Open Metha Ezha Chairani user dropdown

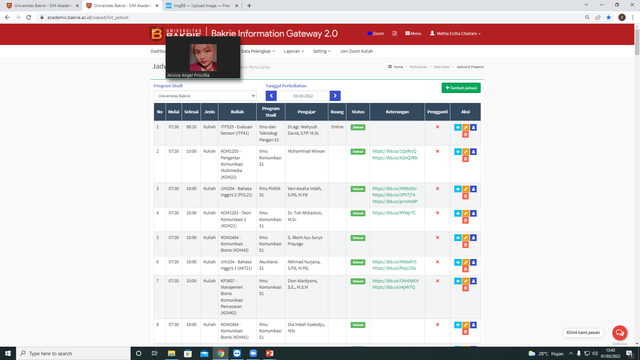point(455,33)
